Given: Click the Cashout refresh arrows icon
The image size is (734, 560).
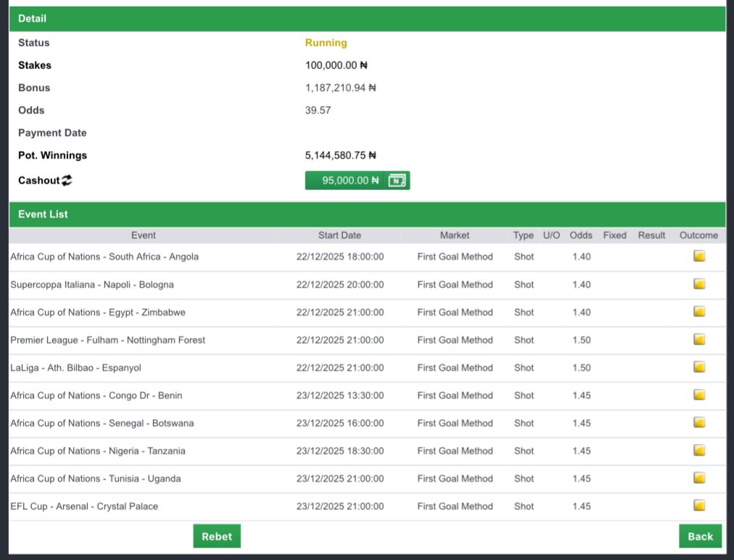Looking at the screenshot, I should click(67, 181).
